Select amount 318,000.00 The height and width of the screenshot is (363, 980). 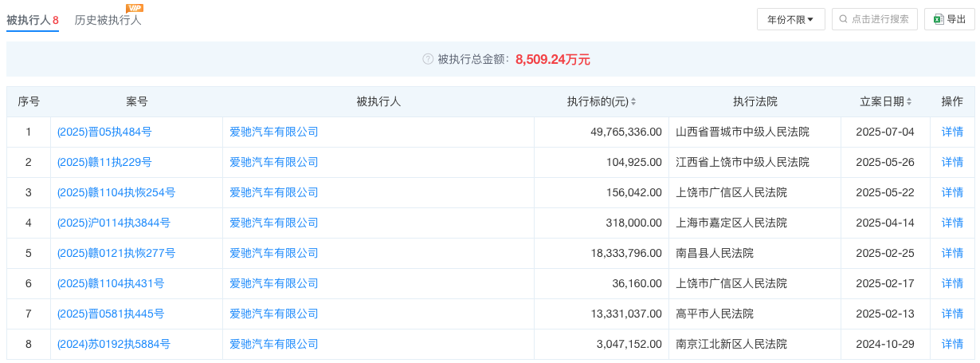(x=633, y=223)
